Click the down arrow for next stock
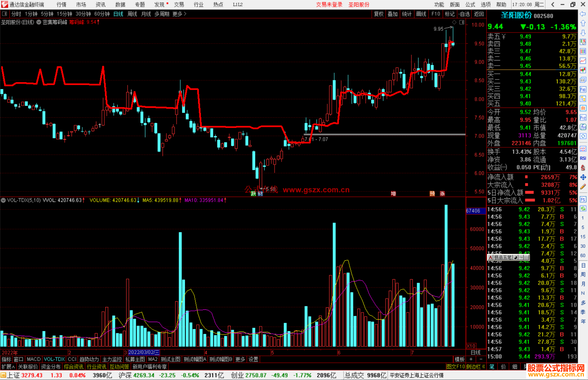This screenshot has width=588, height=380. (x=583, y=33)
